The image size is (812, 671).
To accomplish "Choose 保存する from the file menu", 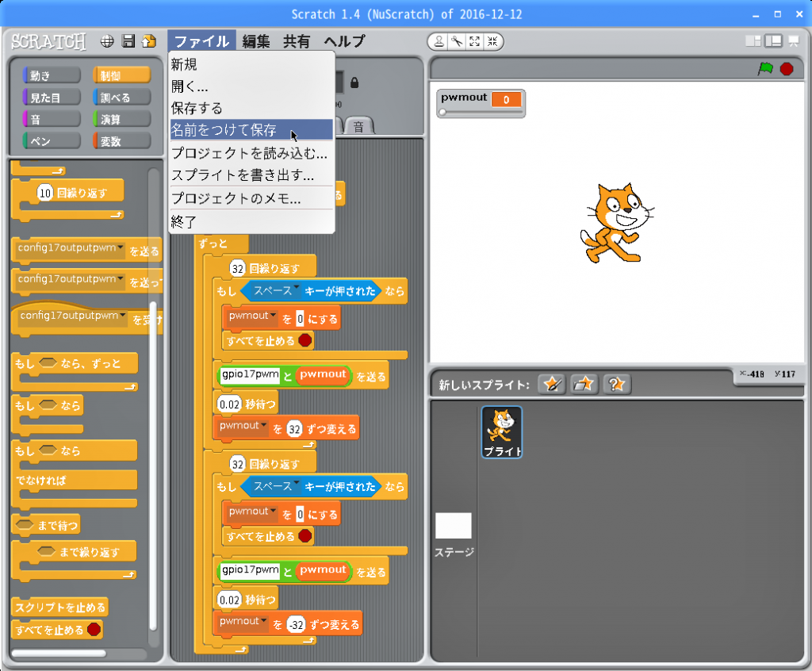I will click(251, 108).
